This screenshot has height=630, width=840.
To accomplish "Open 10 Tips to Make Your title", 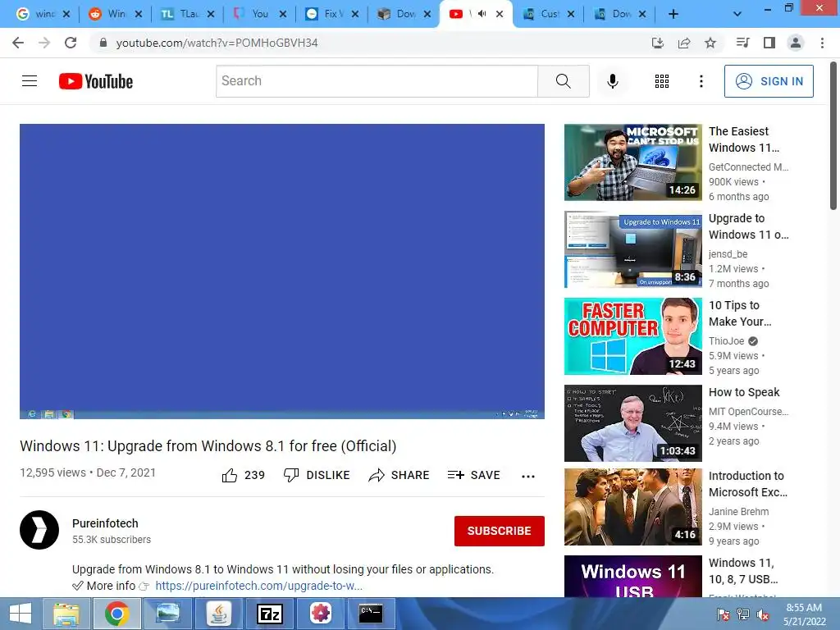I will click(x=740, y=313).
